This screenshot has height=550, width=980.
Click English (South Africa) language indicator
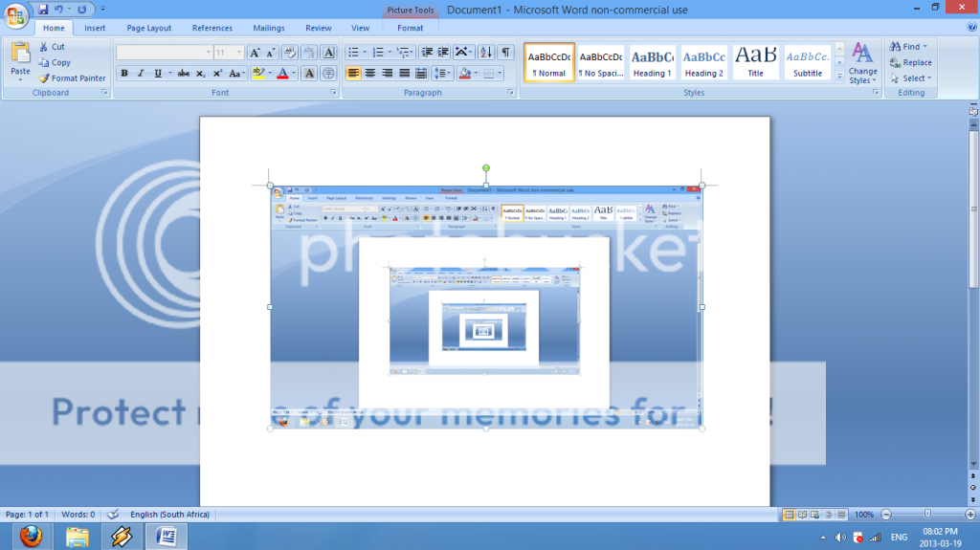pyautogui.click(x=169, y=515)
